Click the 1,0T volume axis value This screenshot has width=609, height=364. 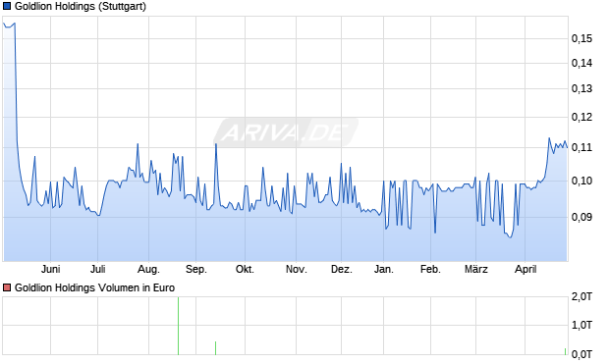(x=581, y=325)
